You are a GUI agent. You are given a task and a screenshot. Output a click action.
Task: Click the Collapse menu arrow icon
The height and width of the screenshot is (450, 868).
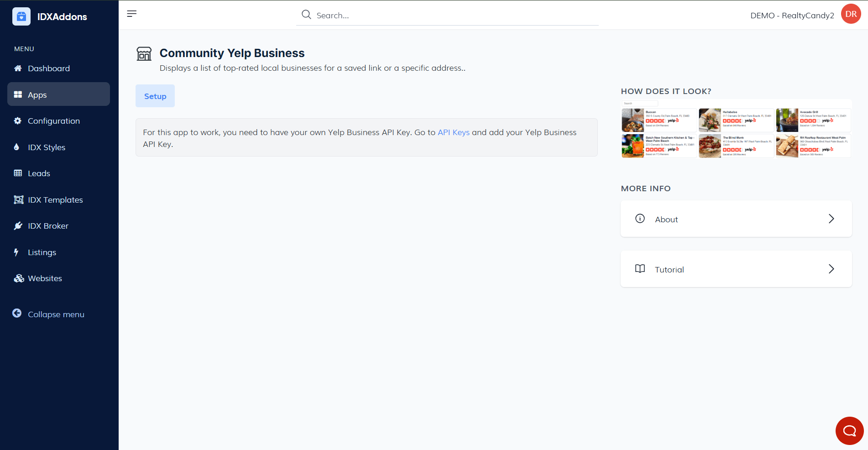click(x=17, y=314)
